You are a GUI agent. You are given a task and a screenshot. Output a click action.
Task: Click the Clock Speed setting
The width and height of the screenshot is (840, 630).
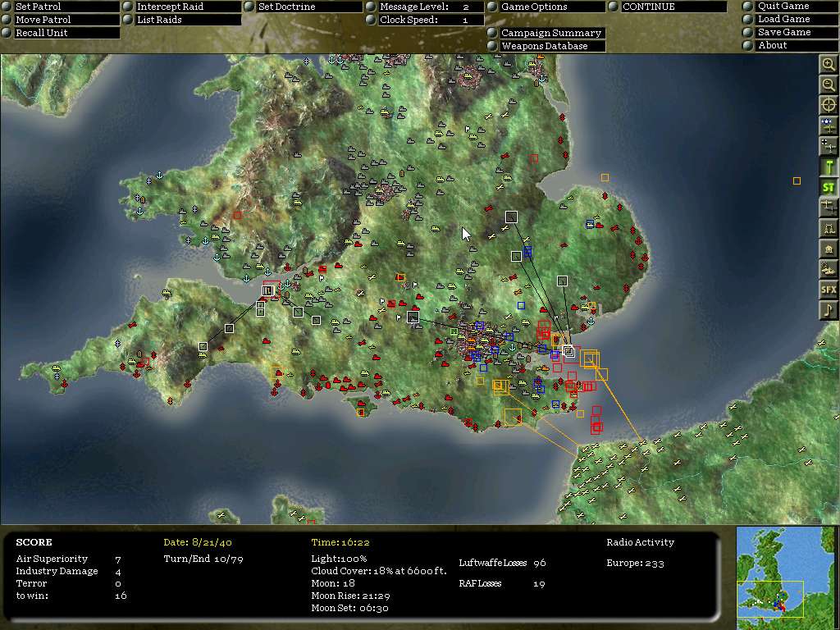click(x=431, y=20)
